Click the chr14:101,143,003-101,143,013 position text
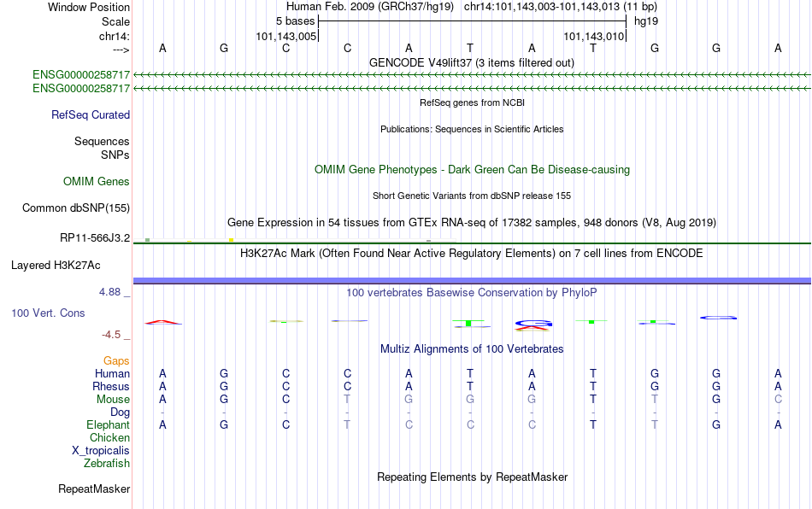This screenshot has width=812, height=509. pyautogui.click(x=561, y=7)
